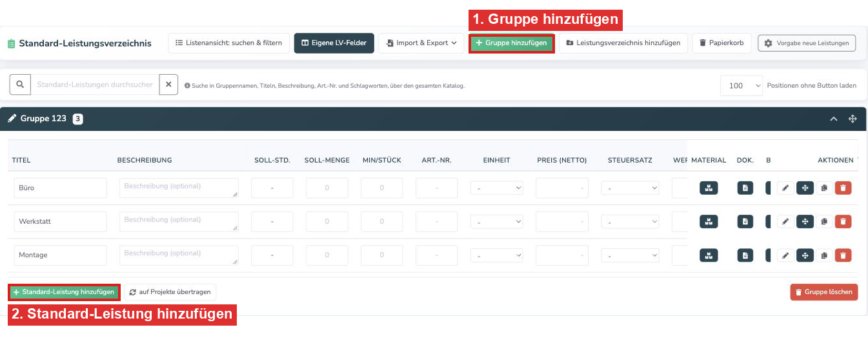This screenshot has width=868, height=345.
Task: Delete the Montage entry with trash icon
Action: click(x=843, y=255)
